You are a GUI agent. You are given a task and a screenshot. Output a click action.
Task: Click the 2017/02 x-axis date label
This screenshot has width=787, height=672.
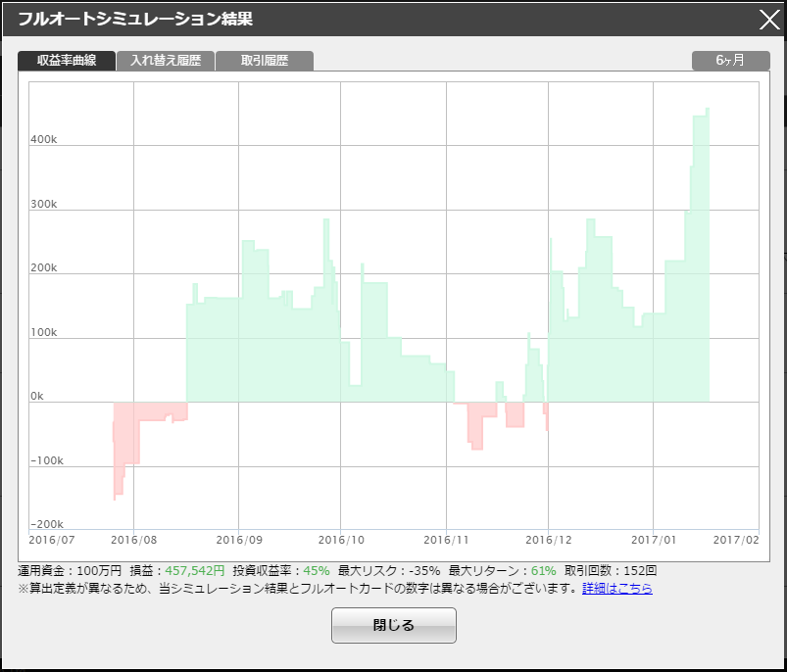tap(736, 540)
